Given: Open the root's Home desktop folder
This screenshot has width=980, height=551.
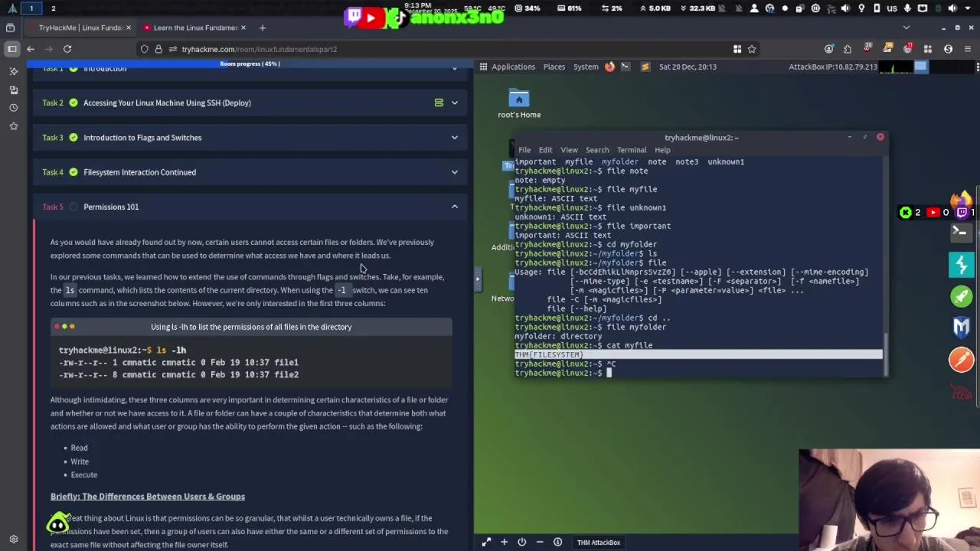Looking at the screenshot, I should click(519, 104).
